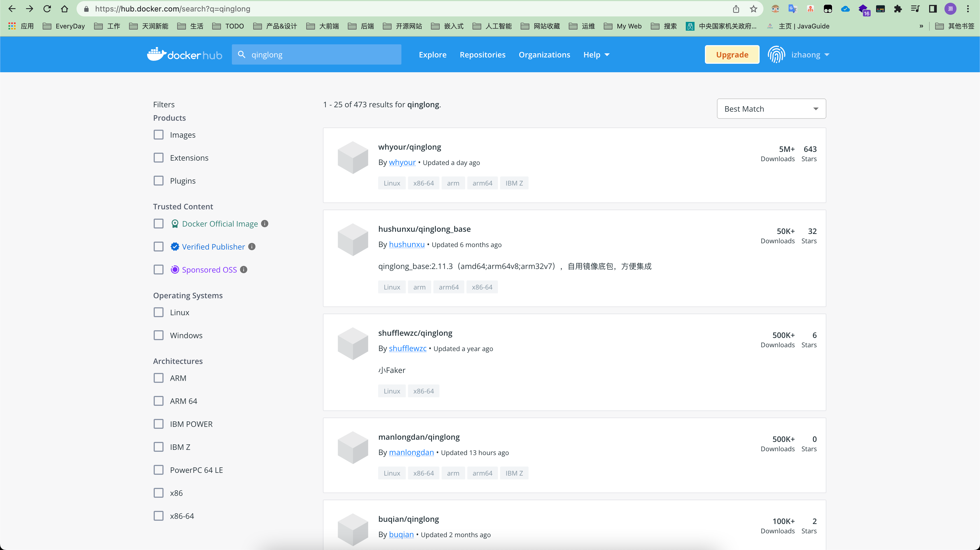Check the Linux operating system filter

[159, 312]
